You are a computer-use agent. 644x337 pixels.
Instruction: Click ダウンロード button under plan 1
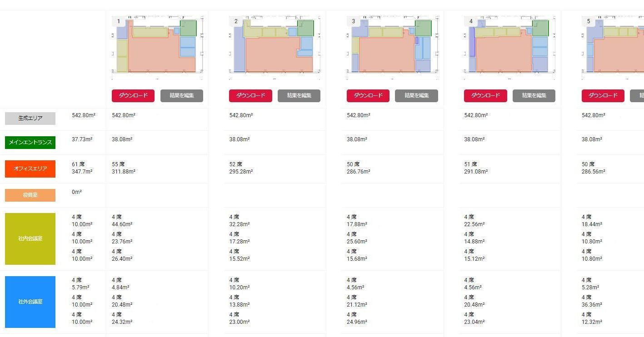coord(133,95)
